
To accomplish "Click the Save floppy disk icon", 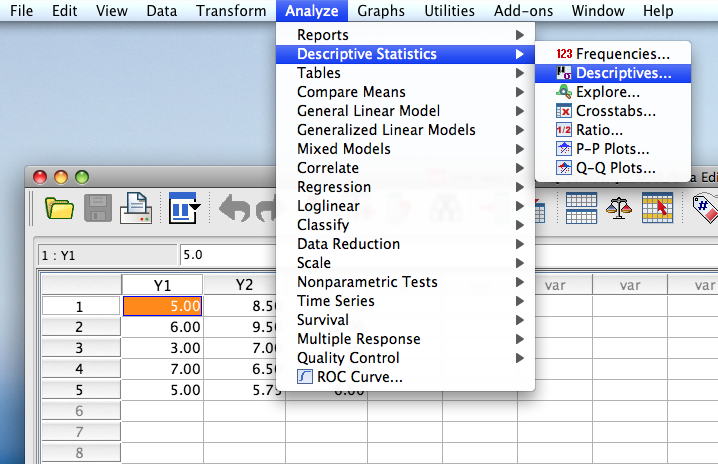I will [x=98, y=208].
